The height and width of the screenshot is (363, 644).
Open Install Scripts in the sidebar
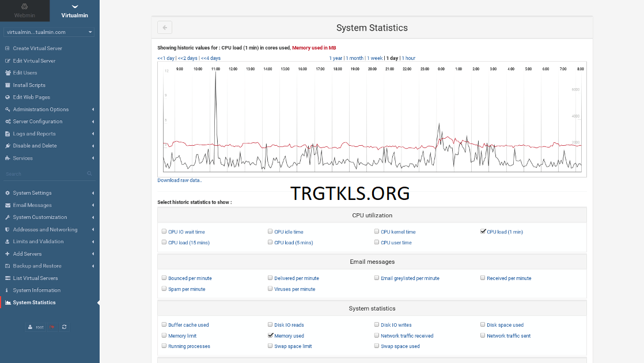[x=29, y=85]
